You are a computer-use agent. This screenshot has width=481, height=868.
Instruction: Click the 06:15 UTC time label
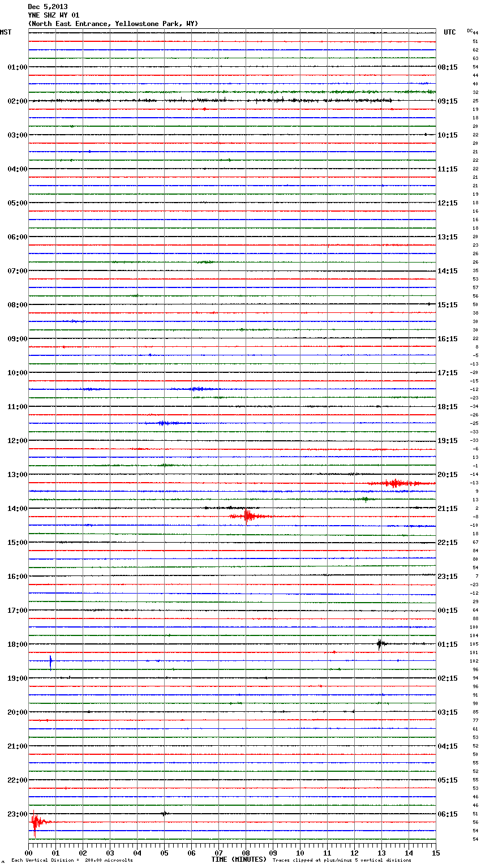[x=448, y=814]
